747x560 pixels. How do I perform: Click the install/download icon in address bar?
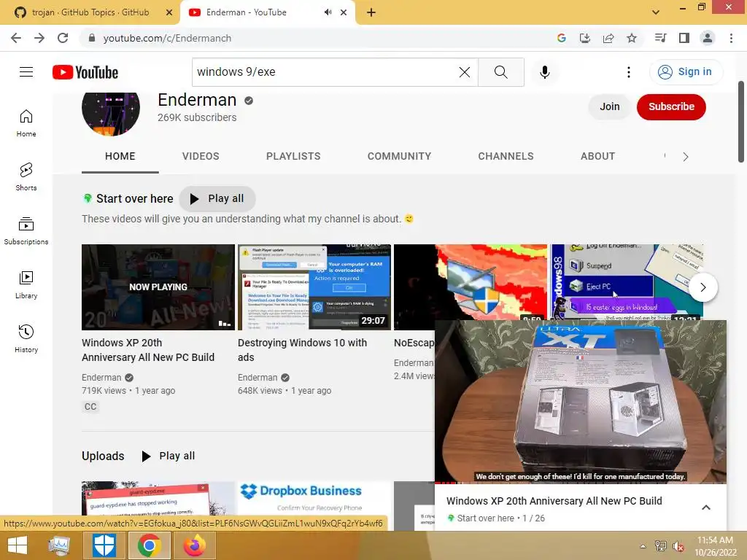pyautogui.click(x=585, y=38)
